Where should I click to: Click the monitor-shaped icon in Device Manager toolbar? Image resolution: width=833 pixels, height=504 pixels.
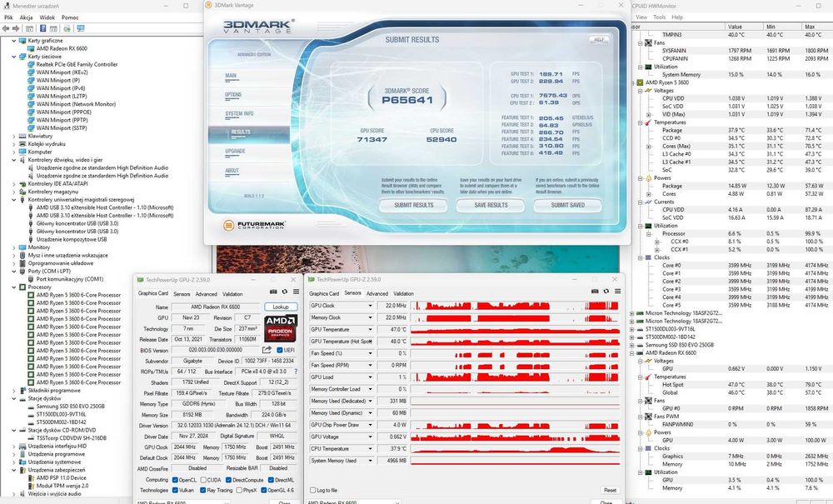tap(81, 28)
